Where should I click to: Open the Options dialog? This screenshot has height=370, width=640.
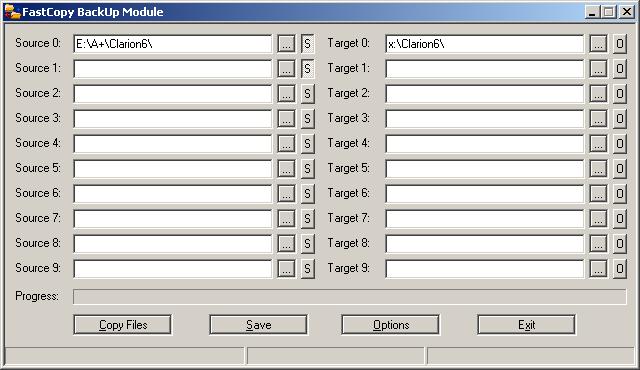coord(391,325)
